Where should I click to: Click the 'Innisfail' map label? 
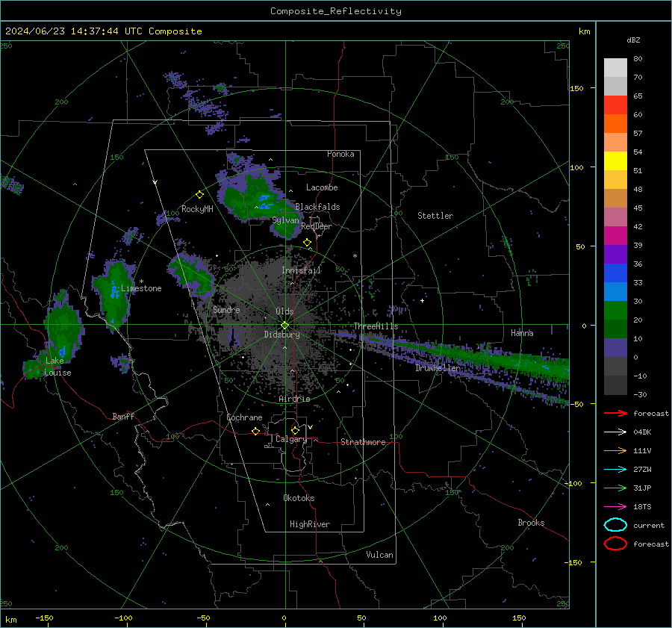301,270
